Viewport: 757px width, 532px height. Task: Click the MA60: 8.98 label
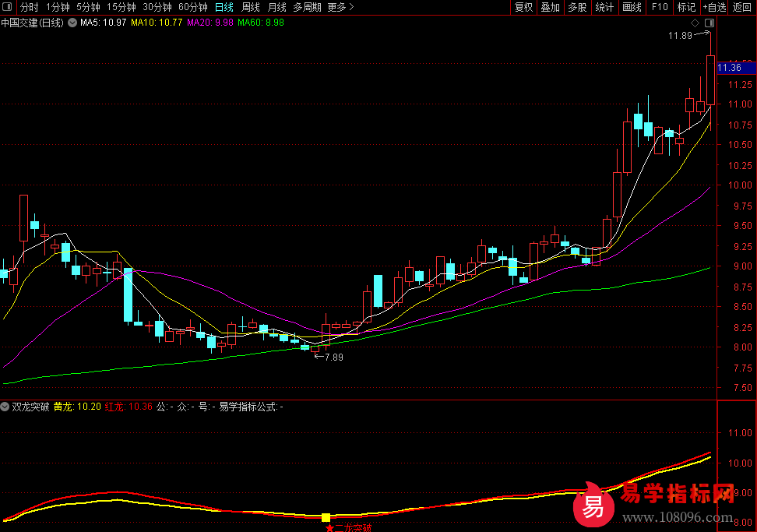pos(261,23)
